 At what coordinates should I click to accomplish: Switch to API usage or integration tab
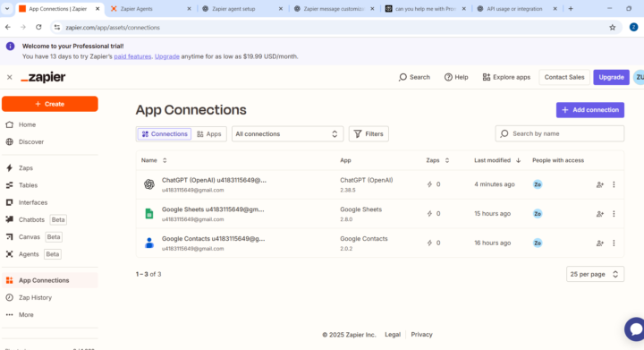(518, 9)
